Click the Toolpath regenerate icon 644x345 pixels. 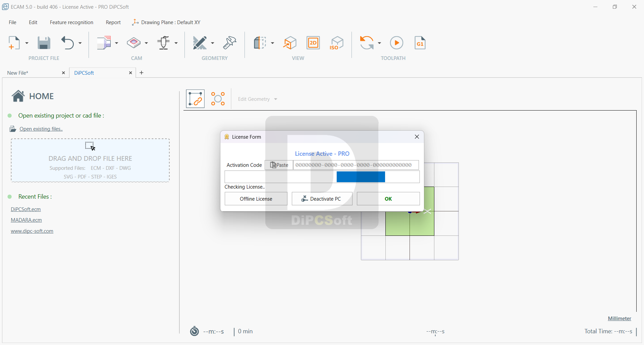367,43
